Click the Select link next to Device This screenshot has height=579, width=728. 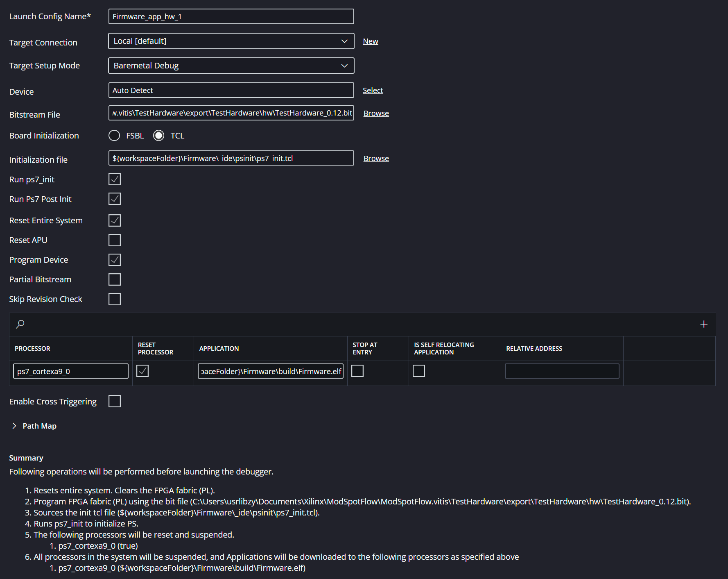(x=373, y=91)
